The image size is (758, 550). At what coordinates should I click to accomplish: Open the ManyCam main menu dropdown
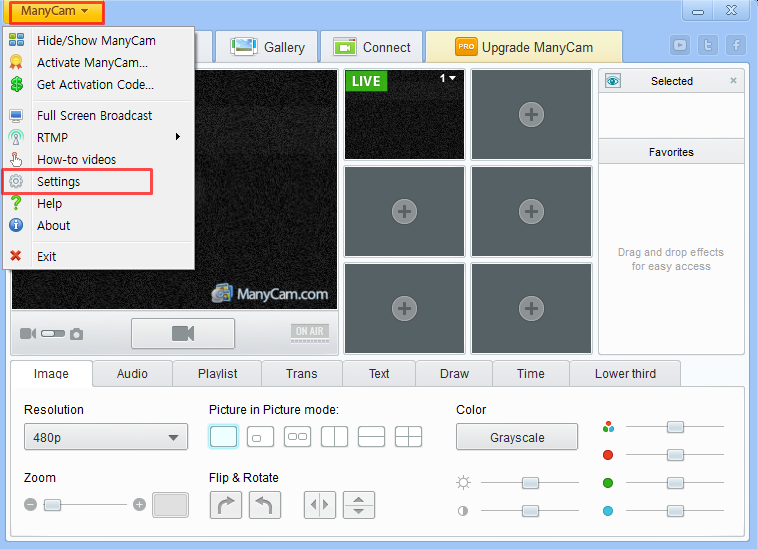coord(56,11)
